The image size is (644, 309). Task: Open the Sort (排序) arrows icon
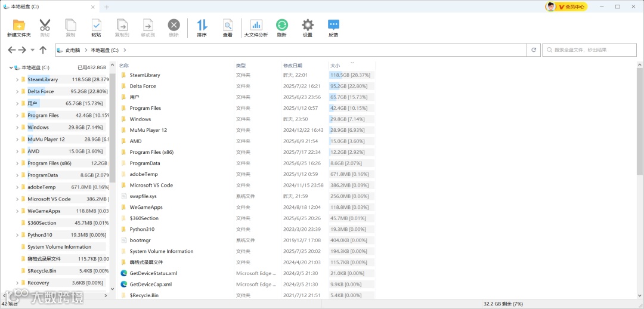(202, 25)
